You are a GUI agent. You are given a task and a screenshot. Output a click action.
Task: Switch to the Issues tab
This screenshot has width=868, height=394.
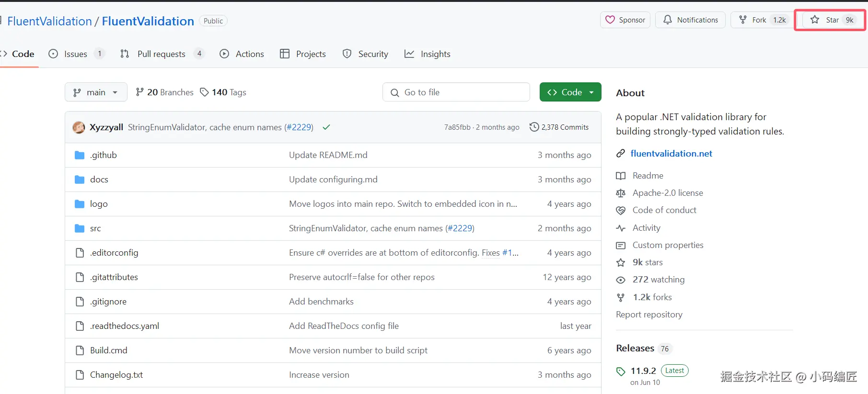pos(76,54)
